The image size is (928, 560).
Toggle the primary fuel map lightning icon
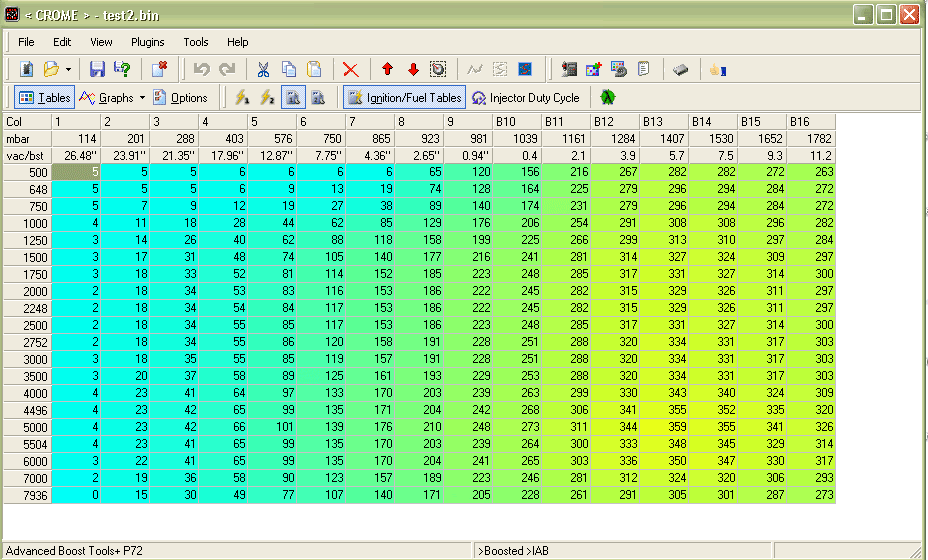(x=241, y=98)
